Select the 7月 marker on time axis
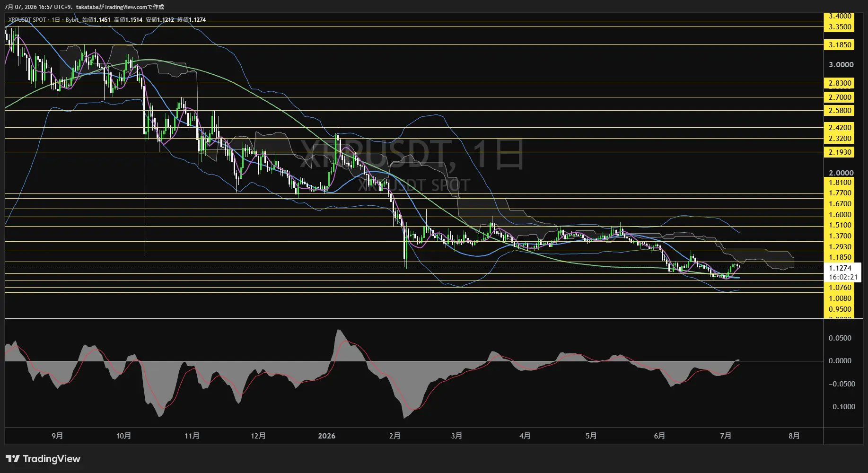 pyautogui.click(x=726, y=436)
